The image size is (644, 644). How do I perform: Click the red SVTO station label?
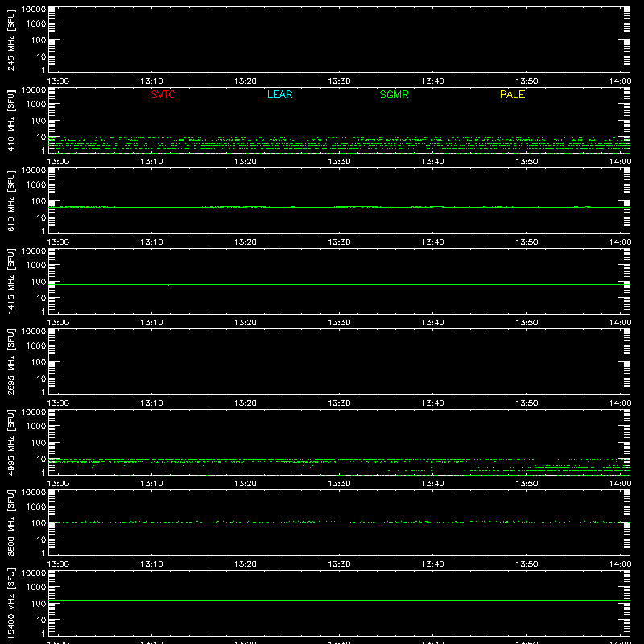[163, 94]
